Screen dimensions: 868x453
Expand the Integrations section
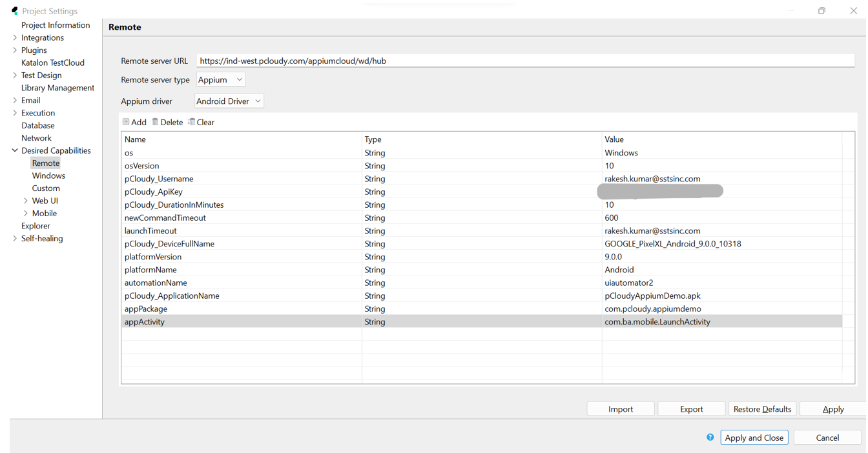[x=14, y=37]
